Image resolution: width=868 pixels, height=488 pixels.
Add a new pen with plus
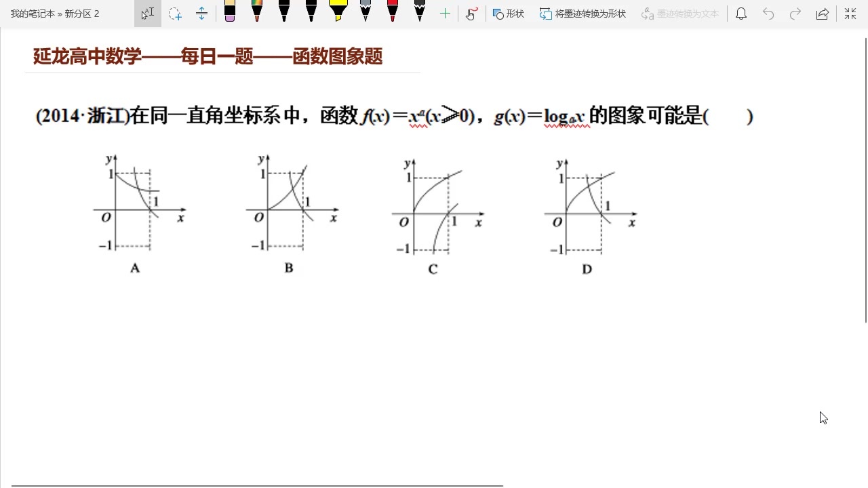(445, 14)
